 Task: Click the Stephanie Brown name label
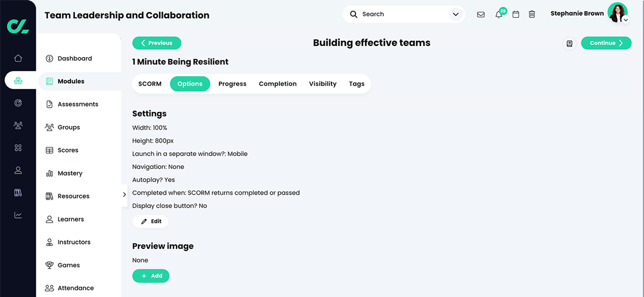pos(577,13)
